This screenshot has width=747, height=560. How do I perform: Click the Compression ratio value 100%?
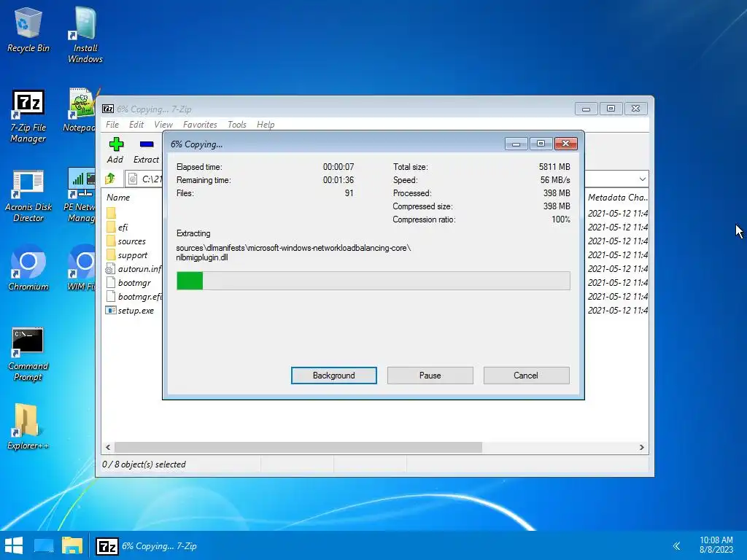[561, 219]
